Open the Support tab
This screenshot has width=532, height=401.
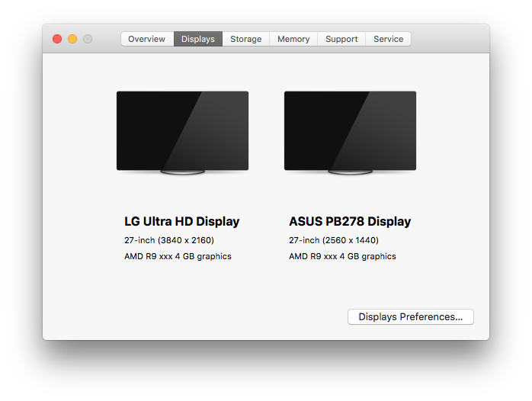(341, 39)
